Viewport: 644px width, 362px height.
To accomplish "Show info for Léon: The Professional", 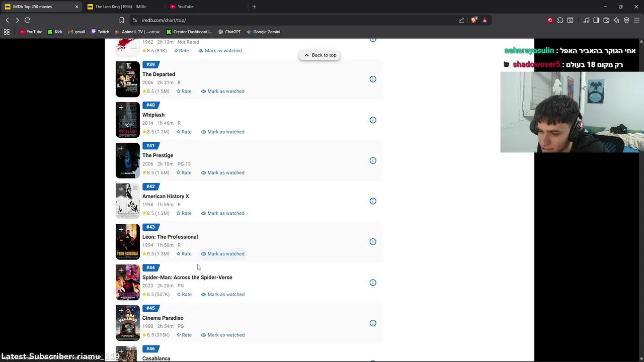I will click(373, 241).
